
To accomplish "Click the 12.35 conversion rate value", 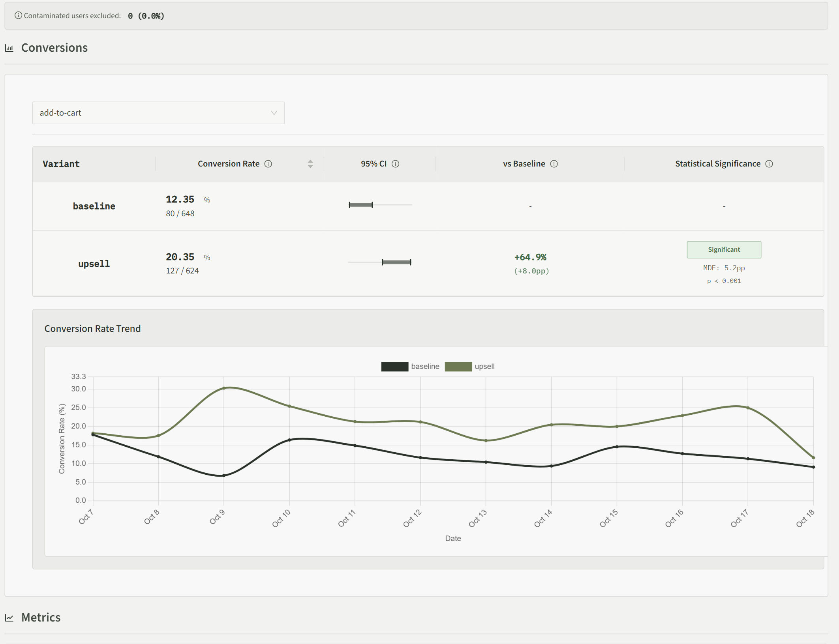I will (180, 199).
